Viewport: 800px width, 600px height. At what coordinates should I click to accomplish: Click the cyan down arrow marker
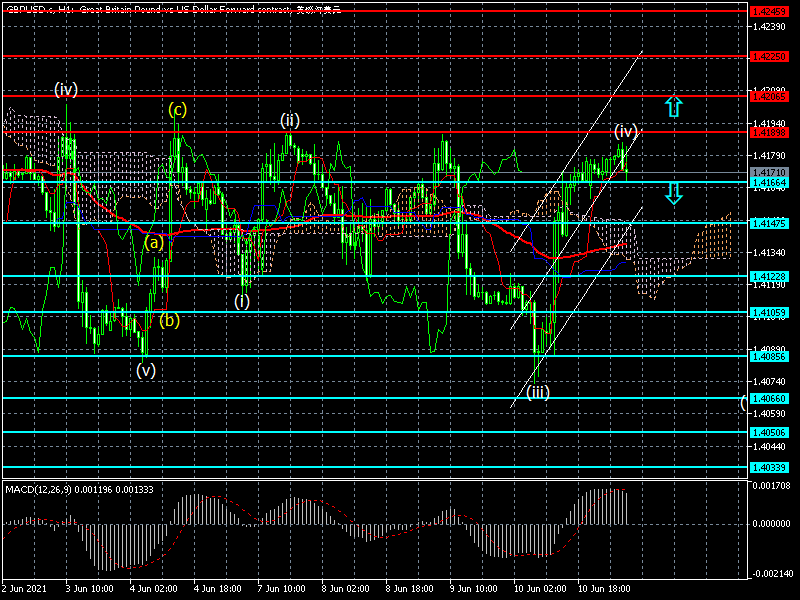[674, 193]
